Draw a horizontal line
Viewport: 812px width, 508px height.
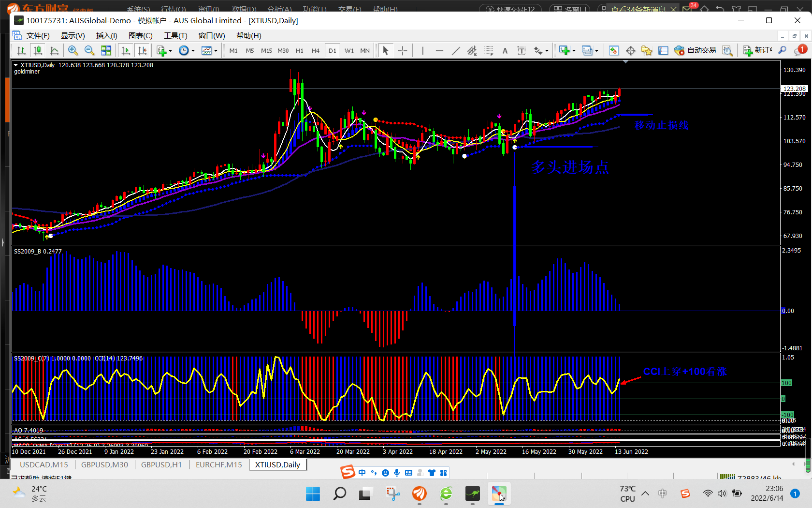(439, 50)
